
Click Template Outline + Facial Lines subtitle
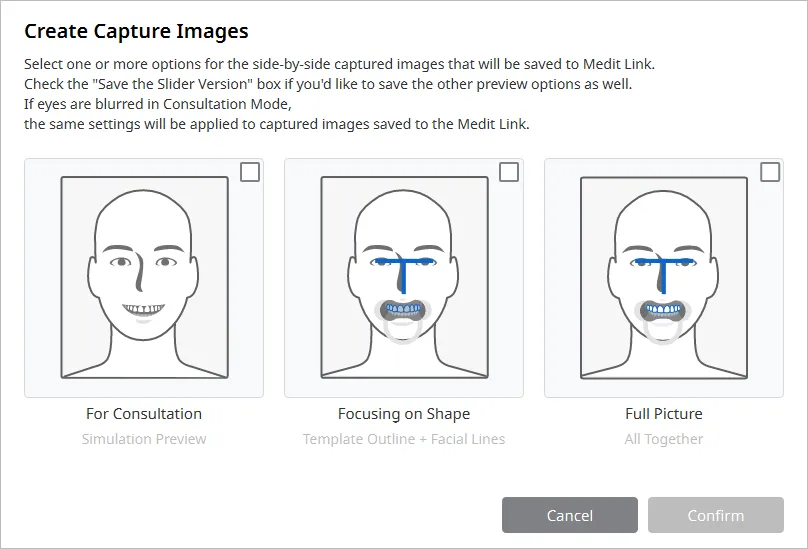(404, 439)
